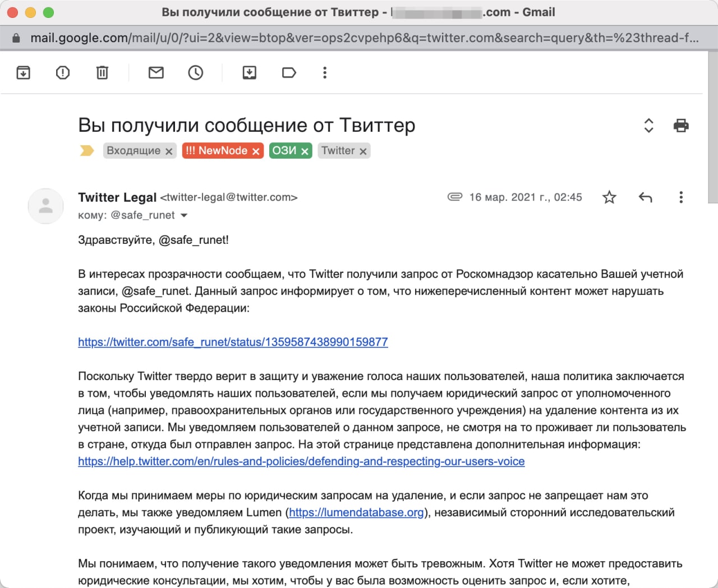Reply to the Twitter Legal message
This screenshot has height=588, width=718.
(x=645, y=197)
